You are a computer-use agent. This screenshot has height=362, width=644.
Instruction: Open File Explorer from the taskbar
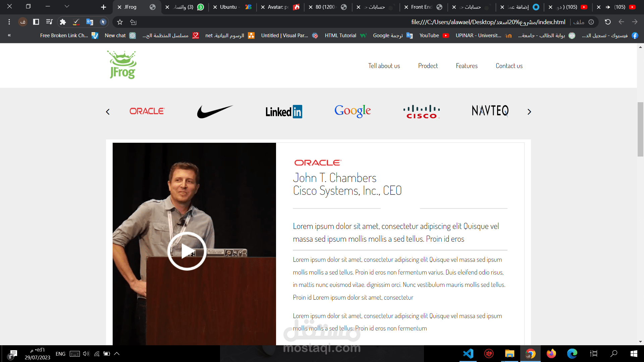[x=509, y=354]
